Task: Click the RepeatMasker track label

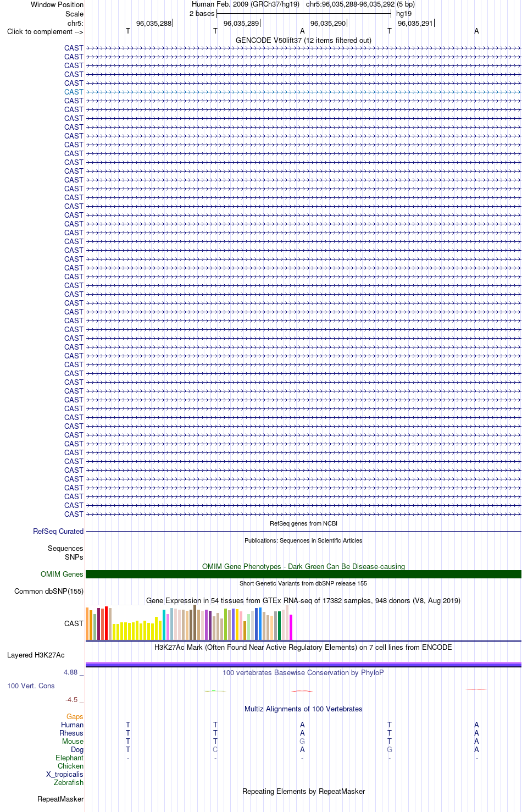Action: 60,799
